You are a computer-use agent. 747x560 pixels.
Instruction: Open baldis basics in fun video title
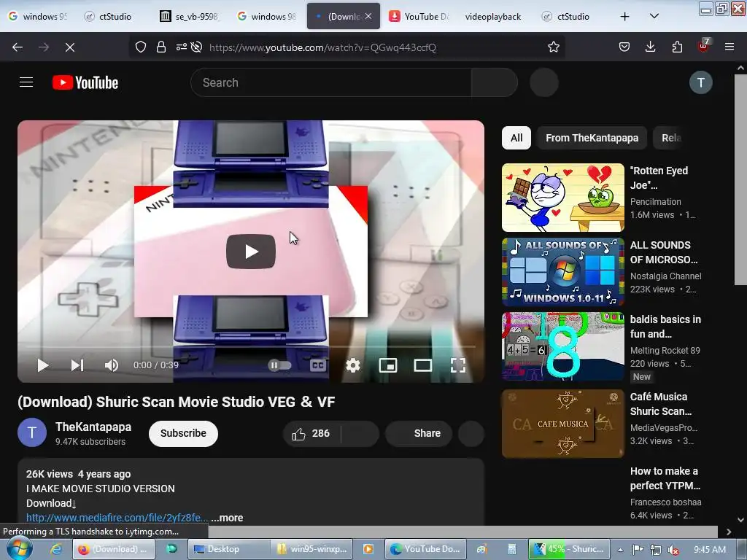[665, 327]
